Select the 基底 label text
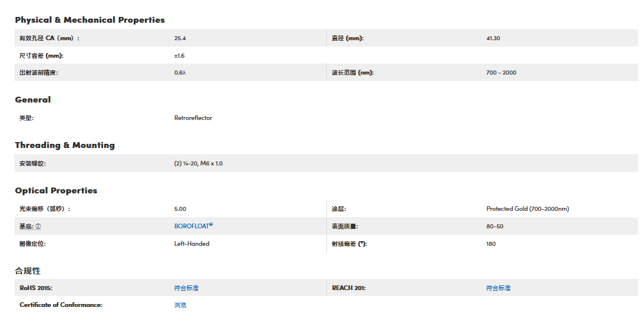 (x=26, y=226)
